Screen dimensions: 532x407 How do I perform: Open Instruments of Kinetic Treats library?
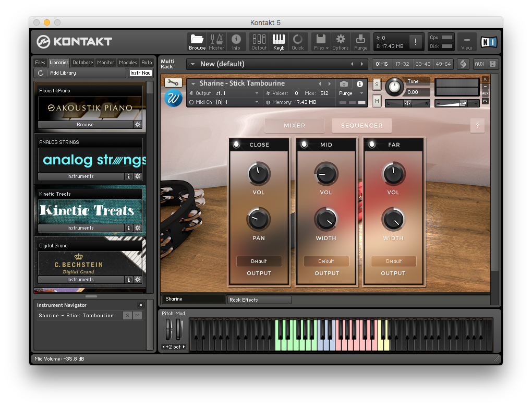coord(80,228)
